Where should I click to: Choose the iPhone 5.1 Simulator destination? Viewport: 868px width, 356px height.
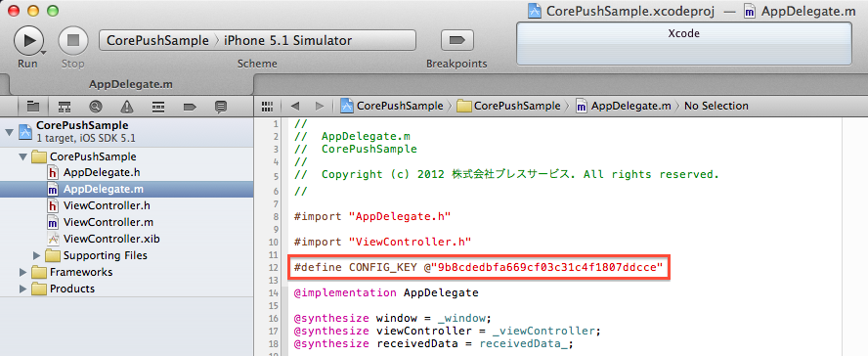287,40
